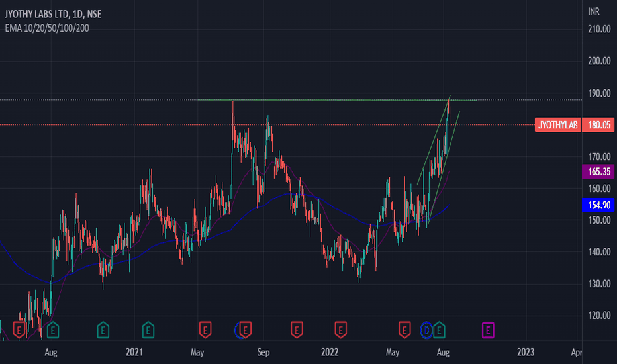This screenshot has width=617, height=364.
Task: Click the 140.00 price axis label
Action: [599, 252]
